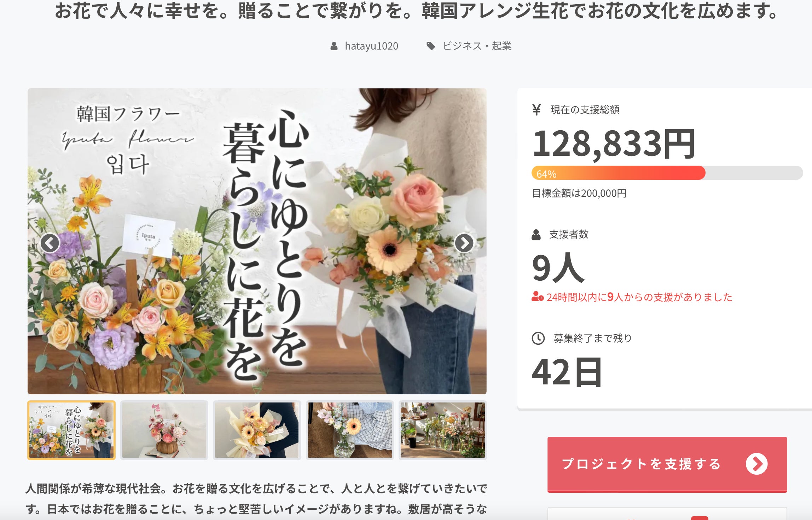This screenshot has width=812, height=520.
Task: Select the first thumbnail with Japanese text
Action: pos(71,430)
